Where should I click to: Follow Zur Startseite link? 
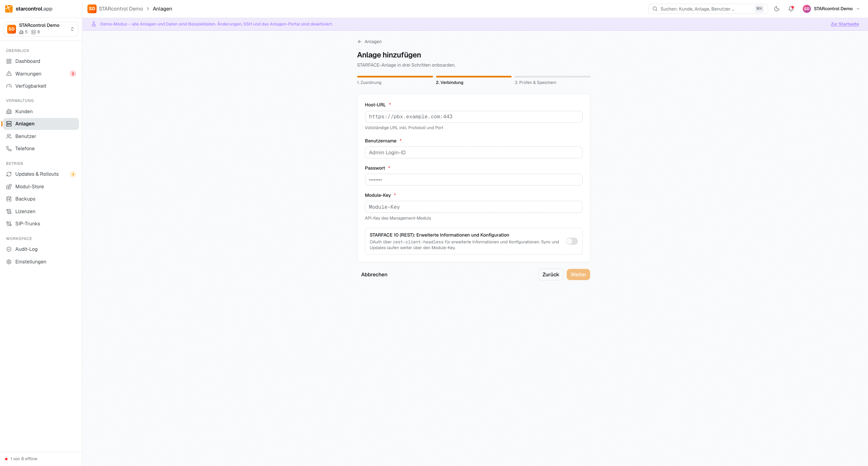click(845, 24)
